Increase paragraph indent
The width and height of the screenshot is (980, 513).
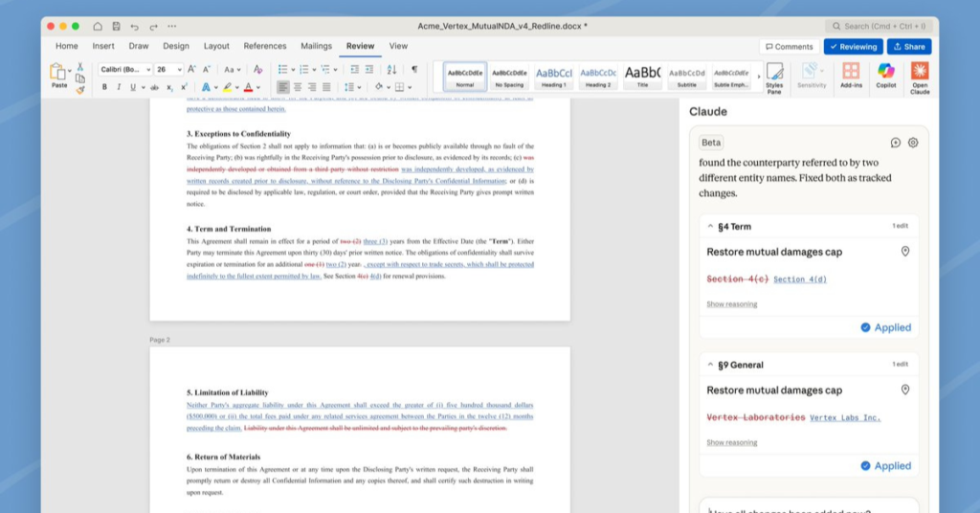pos(369,69)
